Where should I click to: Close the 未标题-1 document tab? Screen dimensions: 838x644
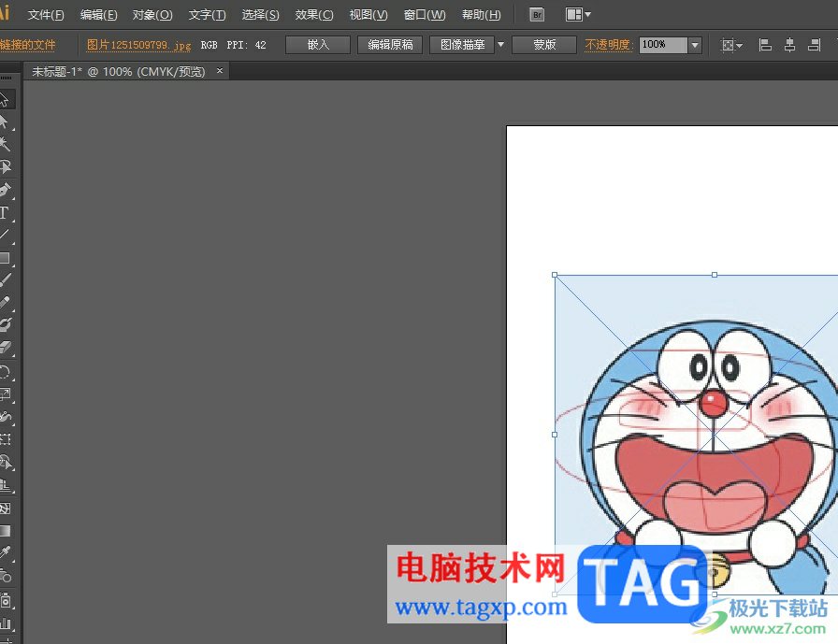click(x=220, y=71)
